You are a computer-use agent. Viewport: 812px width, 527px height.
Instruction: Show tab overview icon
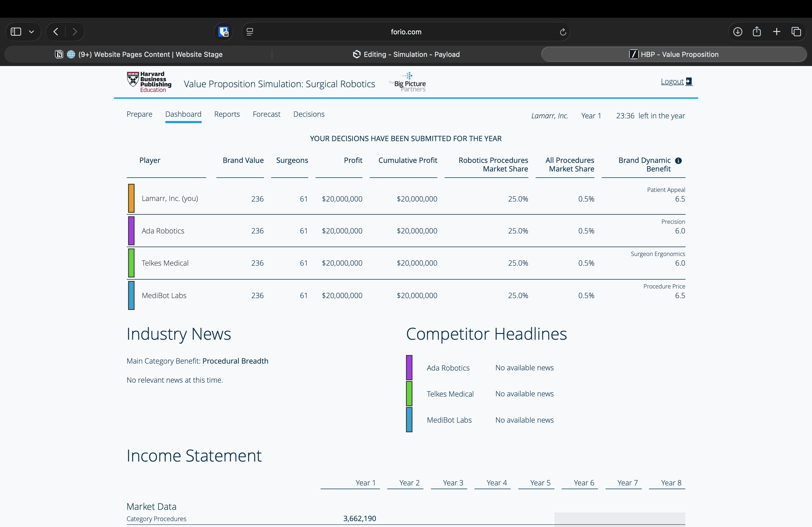796,32
